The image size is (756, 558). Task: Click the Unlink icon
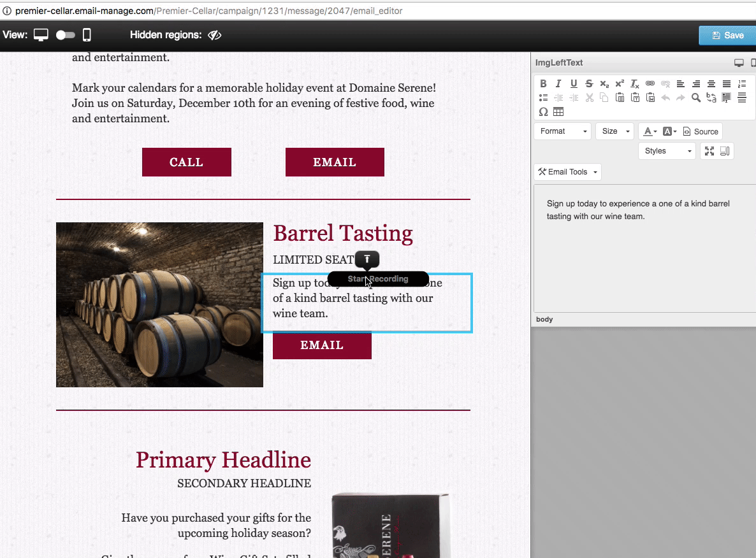point(665,83)
